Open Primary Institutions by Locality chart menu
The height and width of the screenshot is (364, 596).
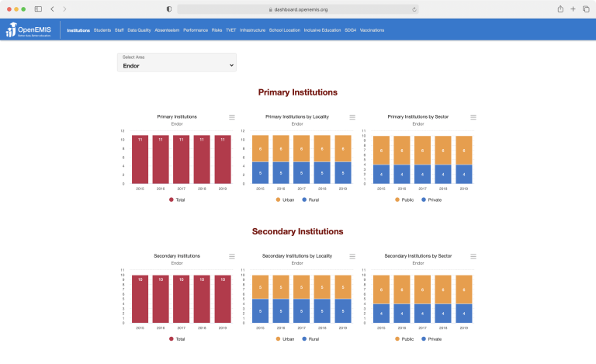(x=352, y=117)
